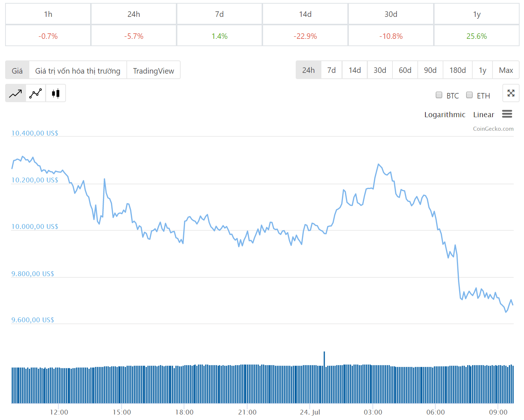Open the Giá tab
524x420 pixels.
tap(17, 70)
